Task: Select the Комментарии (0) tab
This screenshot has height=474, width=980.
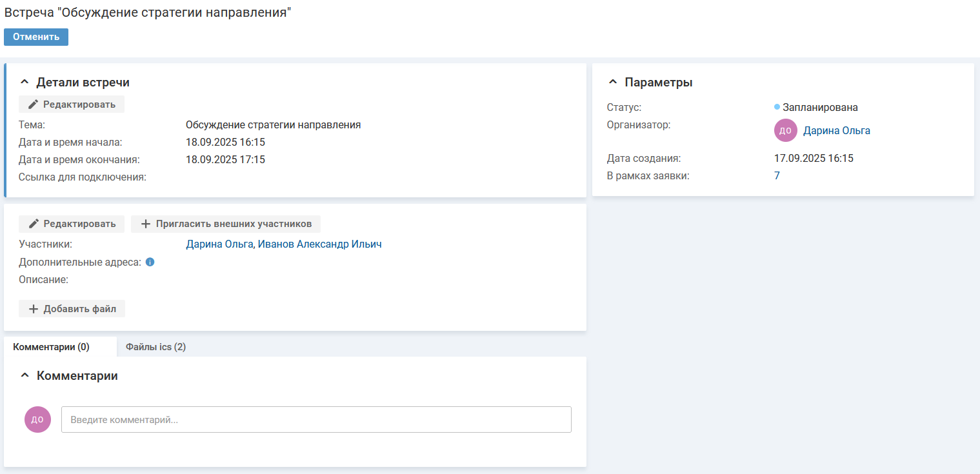Action: coord(51,347)
